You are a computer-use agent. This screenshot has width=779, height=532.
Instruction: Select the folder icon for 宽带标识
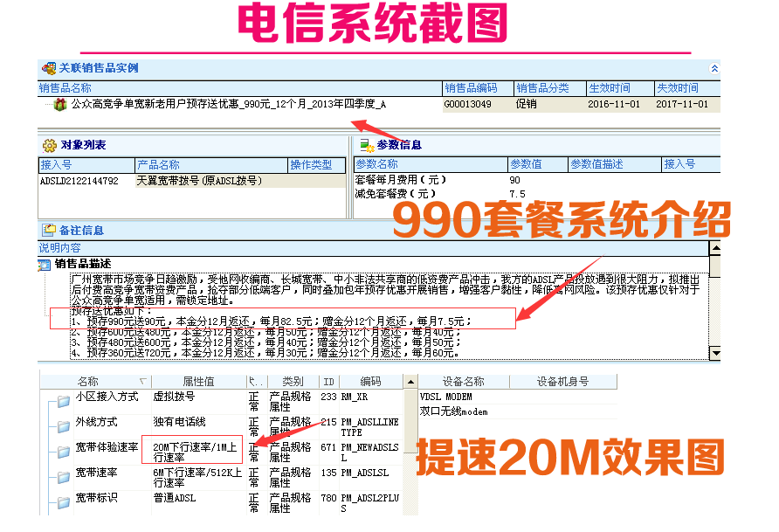click(x=63, y=502)
